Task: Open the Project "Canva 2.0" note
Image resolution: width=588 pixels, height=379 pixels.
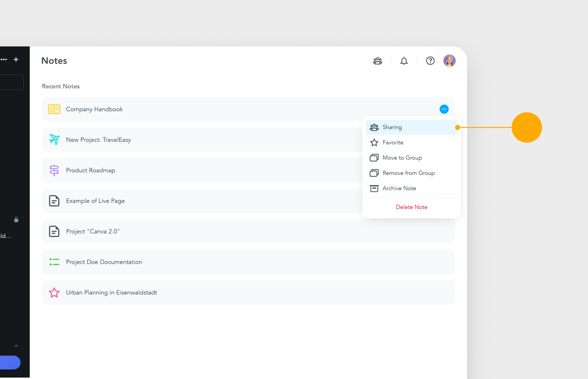Action: tap(248, 232)
